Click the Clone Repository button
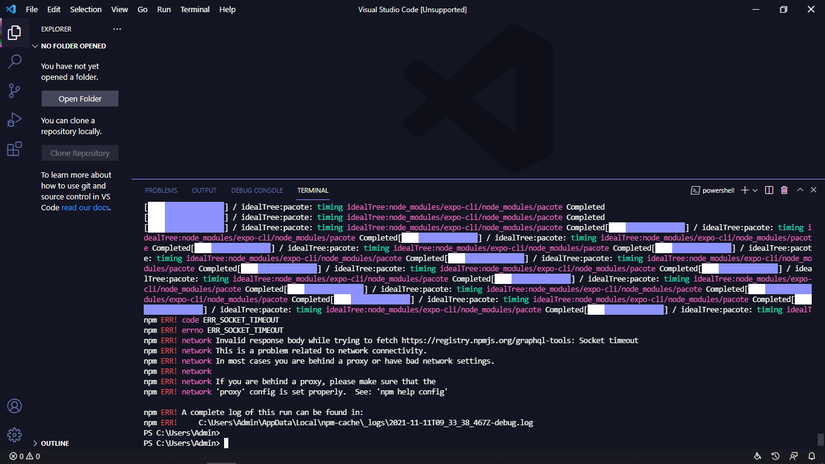 point(80,153)
